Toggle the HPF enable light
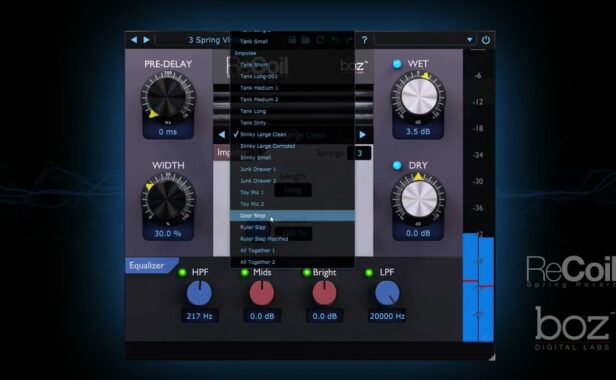 [x=182, y=272]
